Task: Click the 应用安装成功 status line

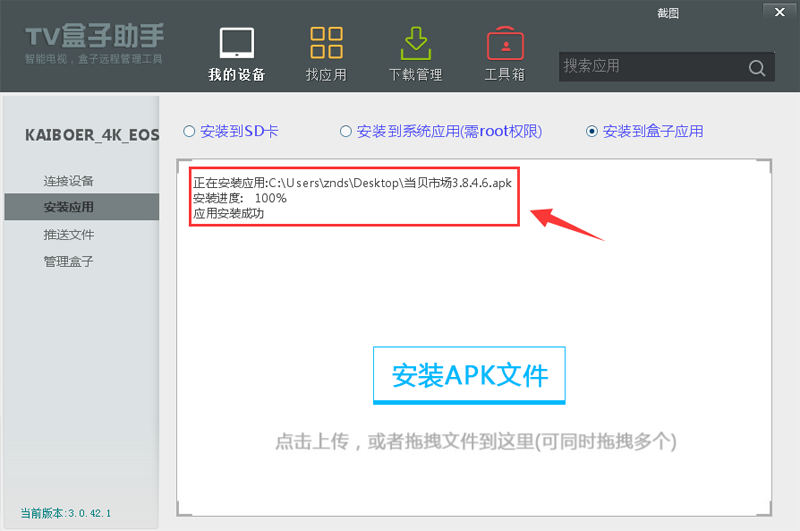Action: [x=229, y=214]
